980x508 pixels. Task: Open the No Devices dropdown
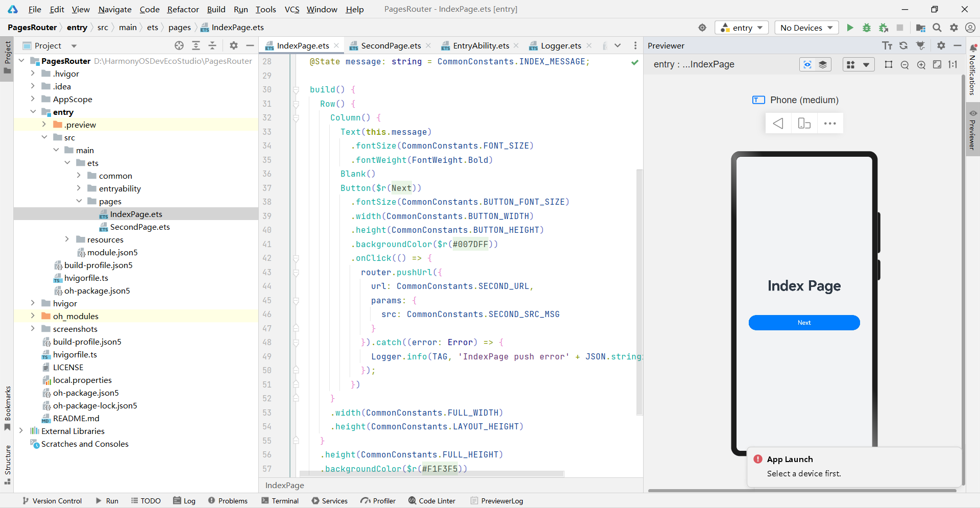click(806, 28)
